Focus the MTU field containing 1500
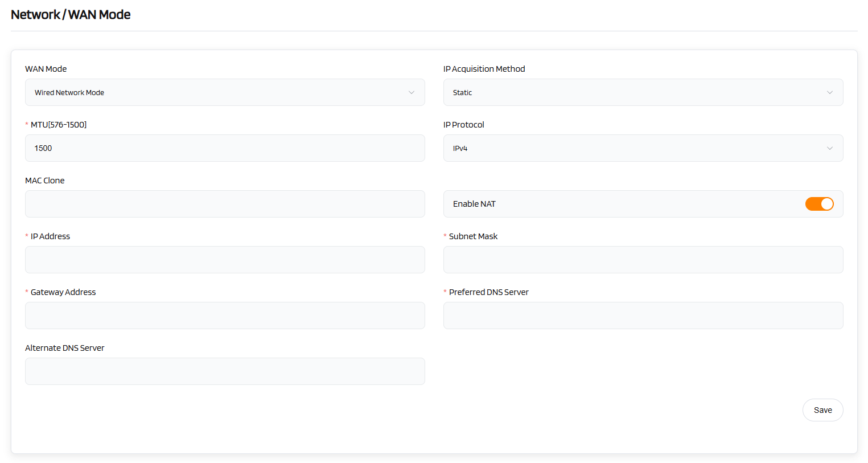 225,148
